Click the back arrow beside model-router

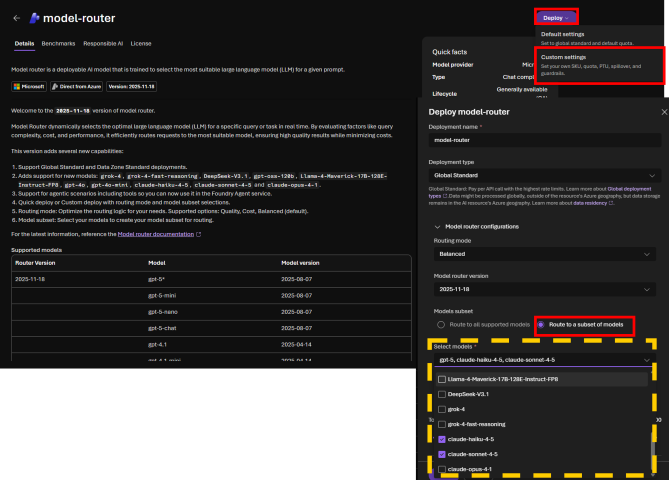point(17,17)
